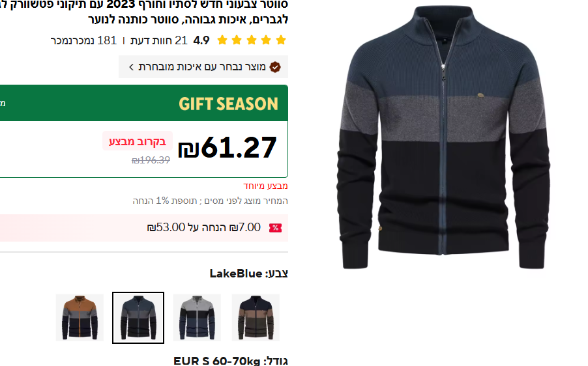This screenshot has height=366, width=588.
Task: Select the gray and navy sweater color
Action: pos(197,318)
